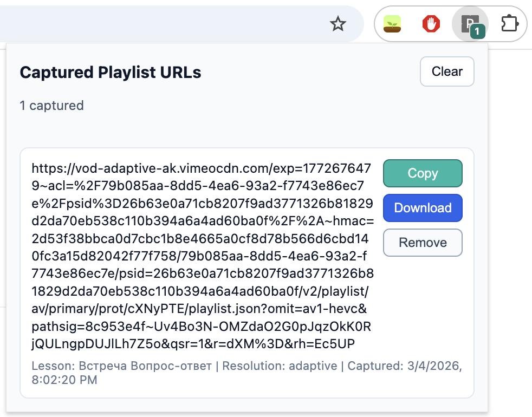532x417 pixels.
Task: Click the bookmark star icon
Action: pos(338,24)
